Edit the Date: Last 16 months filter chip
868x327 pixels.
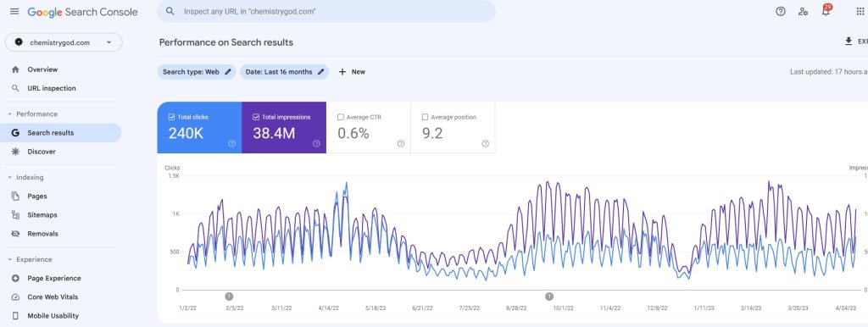pos(285,72)
